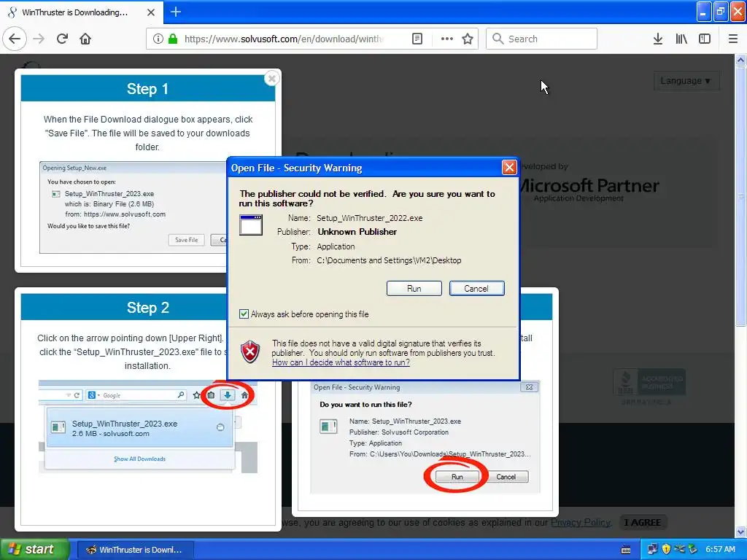Click the Step 2 downloads arrow screenshot image

pos(147,426)
